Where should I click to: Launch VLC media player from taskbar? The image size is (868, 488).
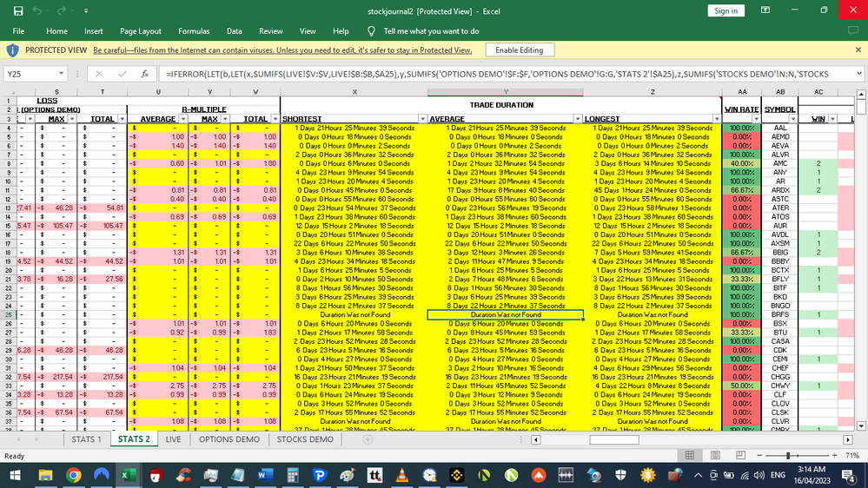[404, 475]
